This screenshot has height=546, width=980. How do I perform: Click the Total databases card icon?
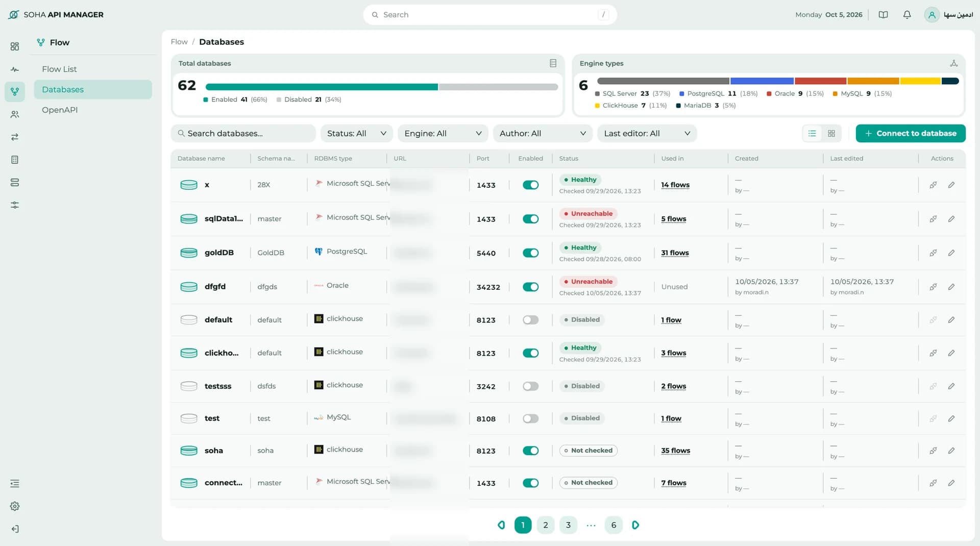coord(553,63)
